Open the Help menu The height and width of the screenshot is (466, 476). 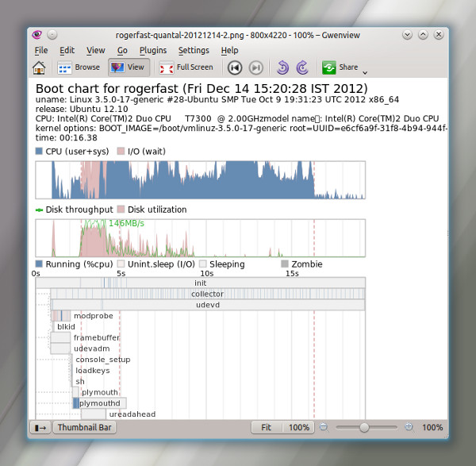click(229, 51)
